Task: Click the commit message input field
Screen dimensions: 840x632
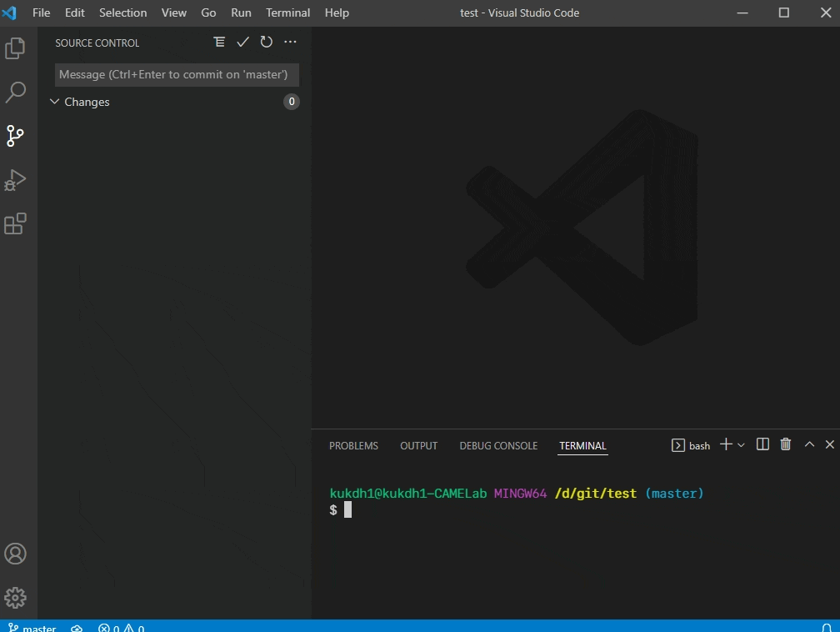Action: [176, 74]
